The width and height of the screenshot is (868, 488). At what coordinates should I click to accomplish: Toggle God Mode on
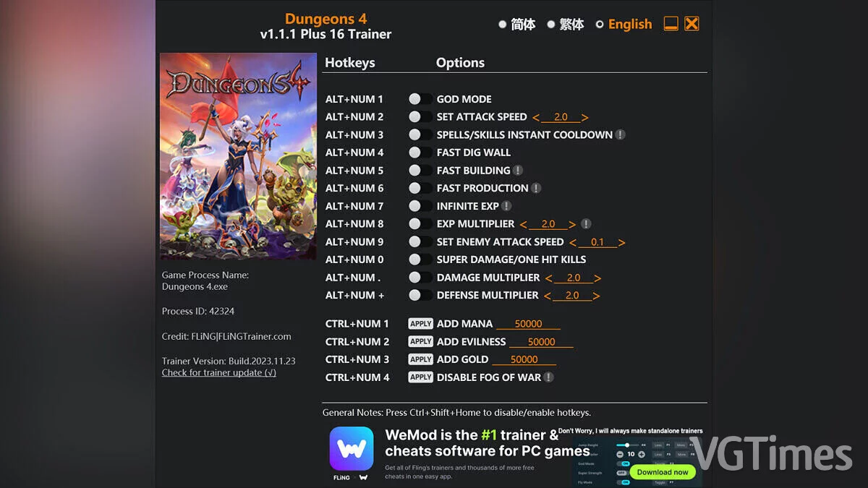pos(420,99)
